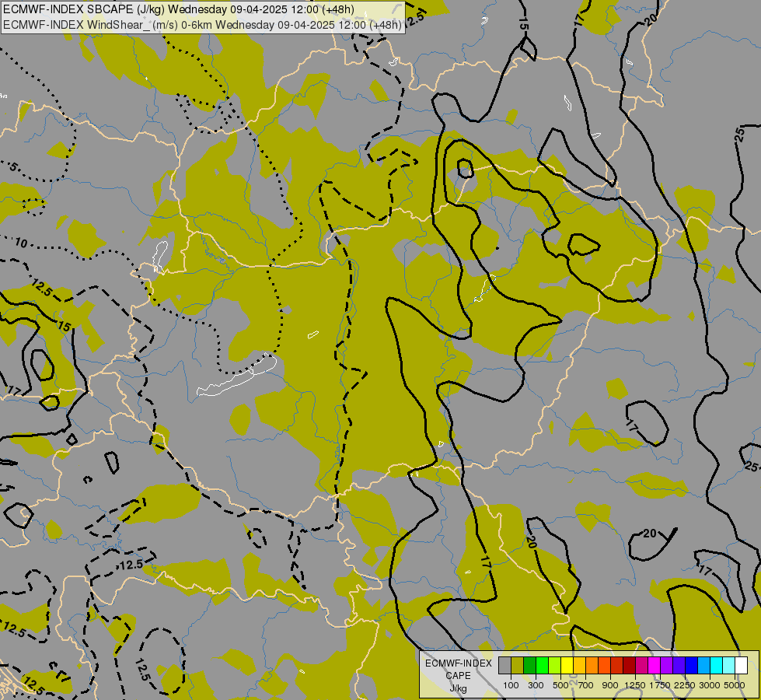The height and width of the screenshot is (700, 761).
Task: Pick the dark red legend swatch
Action: tap(630, 666)
